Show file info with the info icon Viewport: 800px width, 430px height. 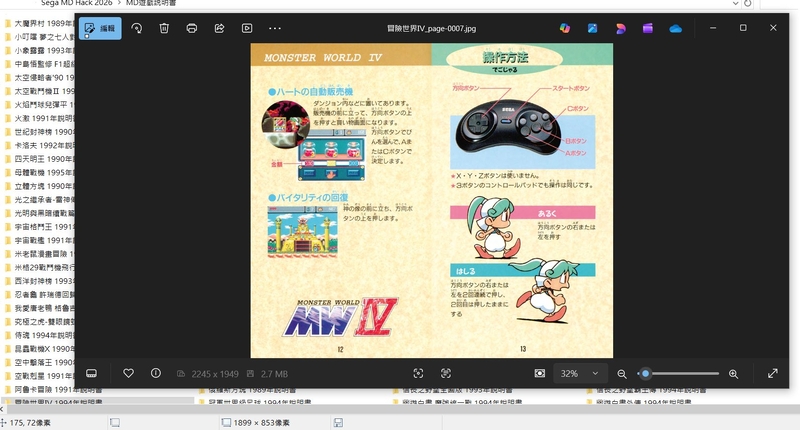pos(156,373)
